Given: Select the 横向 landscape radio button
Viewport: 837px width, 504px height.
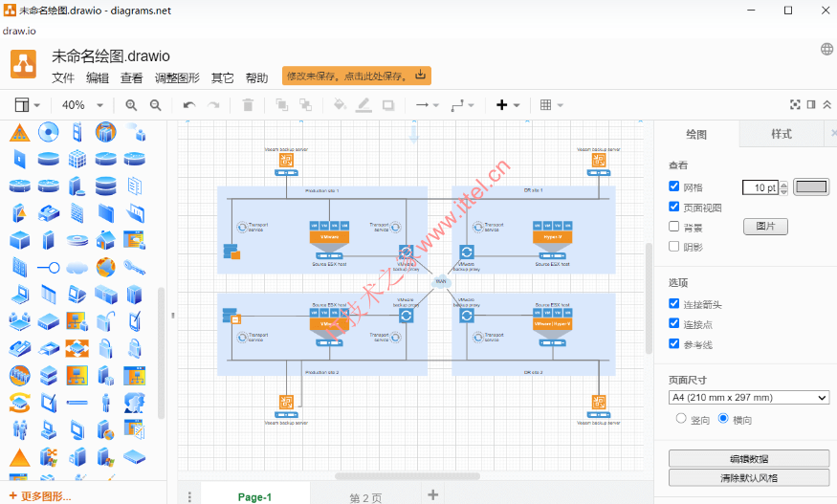Looking at the screenshot, I should [723, 418].
